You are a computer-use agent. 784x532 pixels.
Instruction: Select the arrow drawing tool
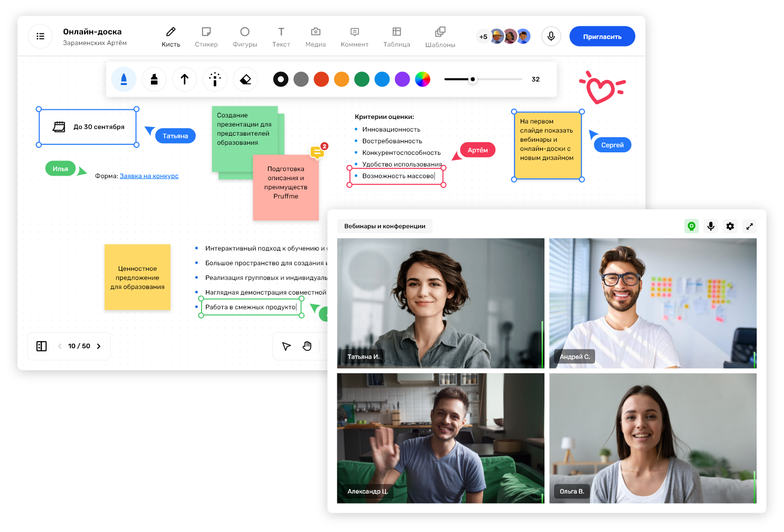[x=184, y=79]
